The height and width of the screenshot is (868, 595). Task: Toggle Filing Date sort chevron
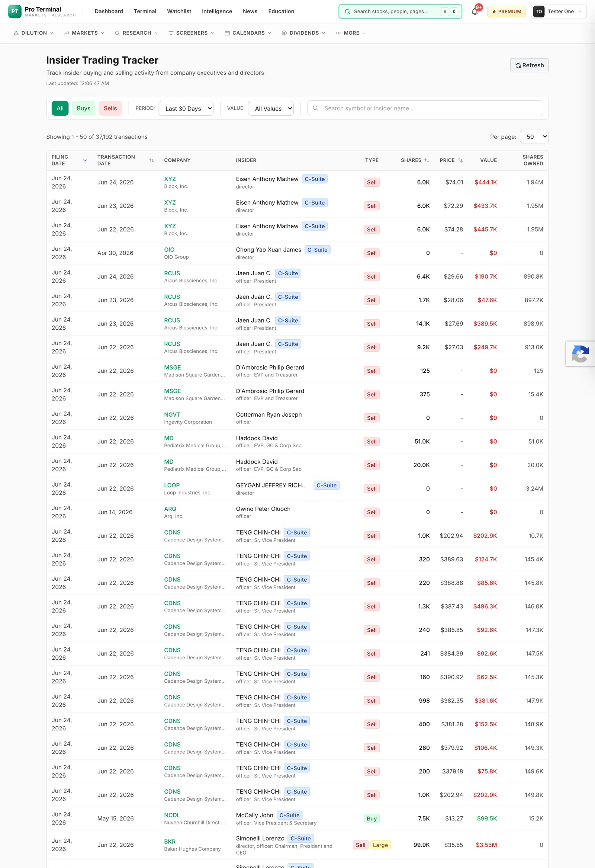[x=85, y=160]
